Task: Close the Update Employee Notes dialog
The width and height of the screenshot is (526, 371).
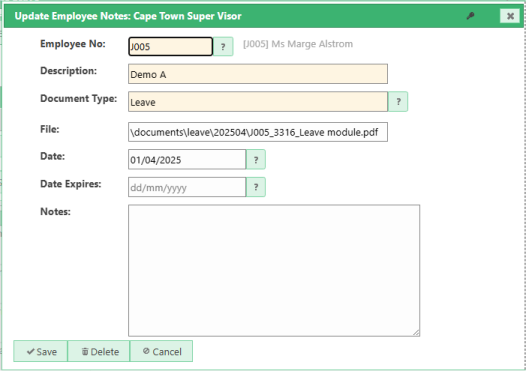Action: click(x=510, y=16)
